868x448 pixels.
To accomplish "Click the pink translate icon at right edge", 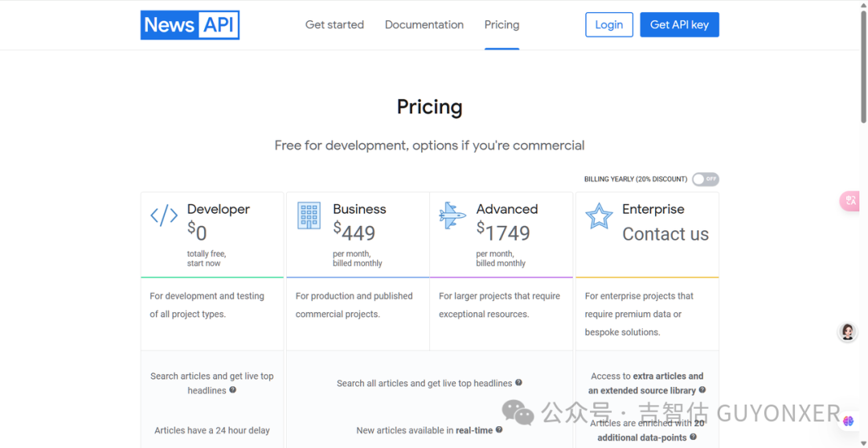I will point(850,200).
